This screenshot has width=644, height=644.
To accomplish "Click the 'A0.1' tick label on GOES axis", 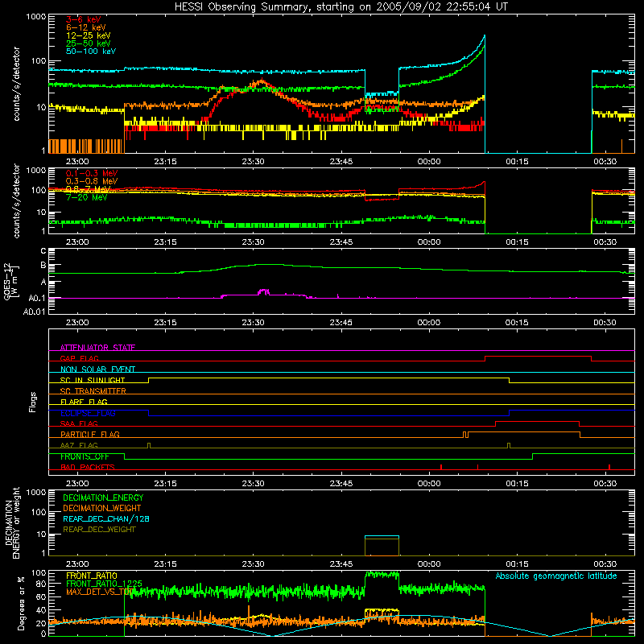I will (37, 298).
